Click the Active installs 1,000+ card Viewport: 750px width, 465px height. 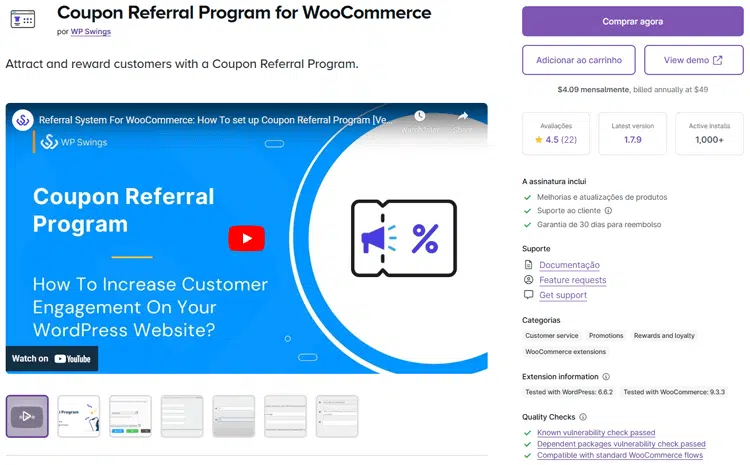click(709, 133)
